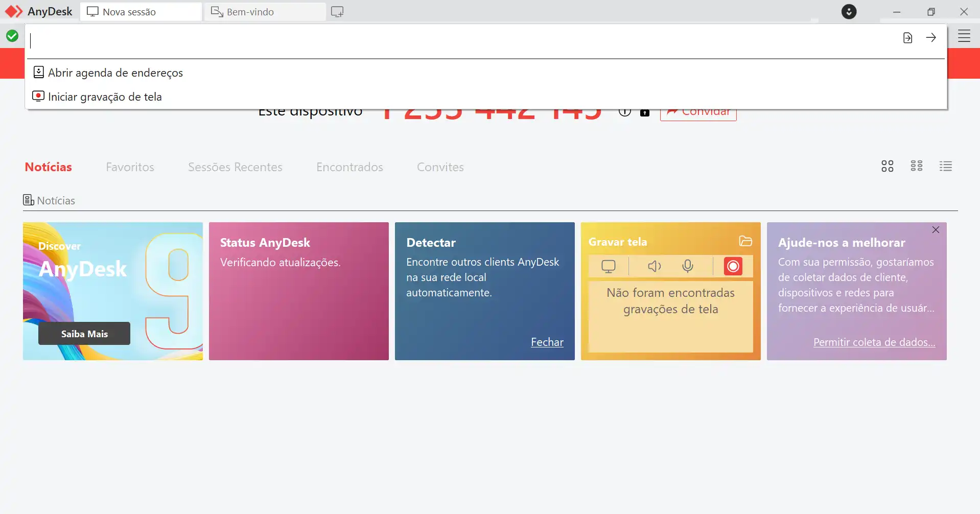This screenshot has width=980, height=514.
Task: Click the Detectar card title
Action: tap(431, 243)
